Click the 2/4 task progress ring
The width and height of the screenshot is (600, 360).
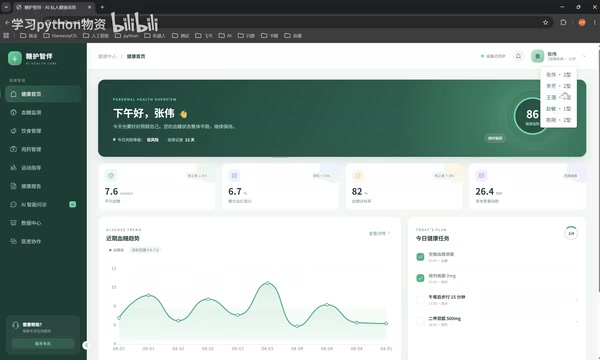[x=571, y=233]
